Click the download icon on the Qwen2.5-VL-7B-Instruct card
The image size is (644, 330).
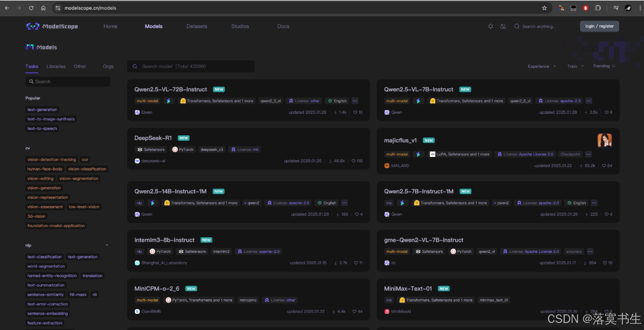pyautogui.click(x=585, y=112)
